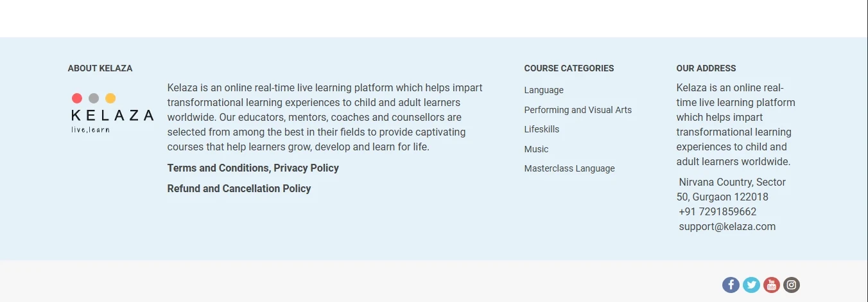The width and height of the screenshot is (868, 302).
Task: Click the Kelaza logo image
Action: coord(112,113)
